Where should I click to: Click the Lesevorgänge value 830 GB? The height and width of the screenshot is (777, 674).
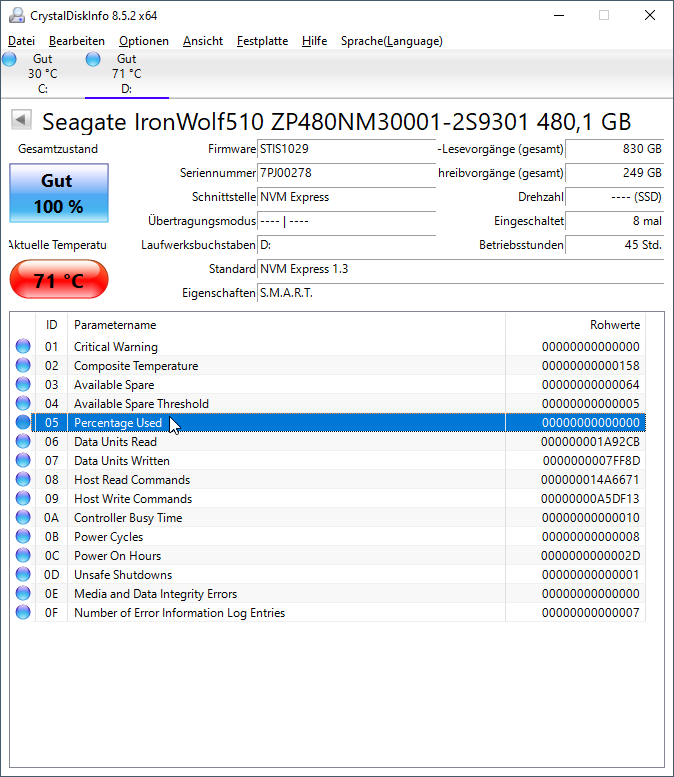(x=615, y=149)
